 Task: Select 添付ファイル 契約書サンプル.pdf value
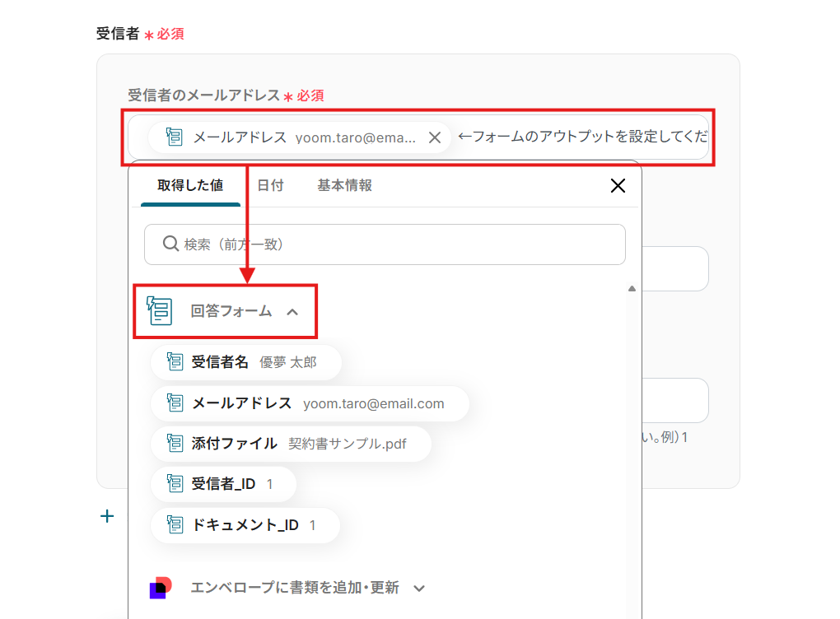coord(291,444)
